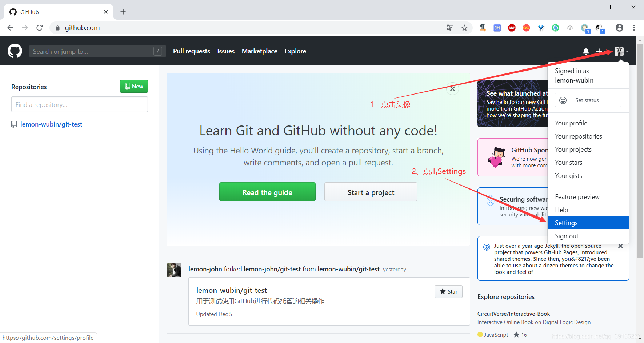Click the site lock icon

57,28
